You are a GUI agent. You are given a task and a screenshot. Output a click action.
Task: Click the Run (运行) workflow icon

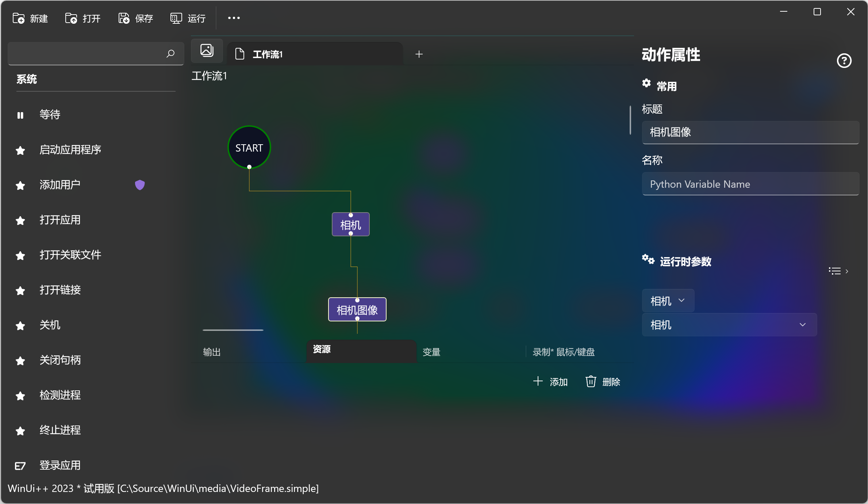coord(176,18)
